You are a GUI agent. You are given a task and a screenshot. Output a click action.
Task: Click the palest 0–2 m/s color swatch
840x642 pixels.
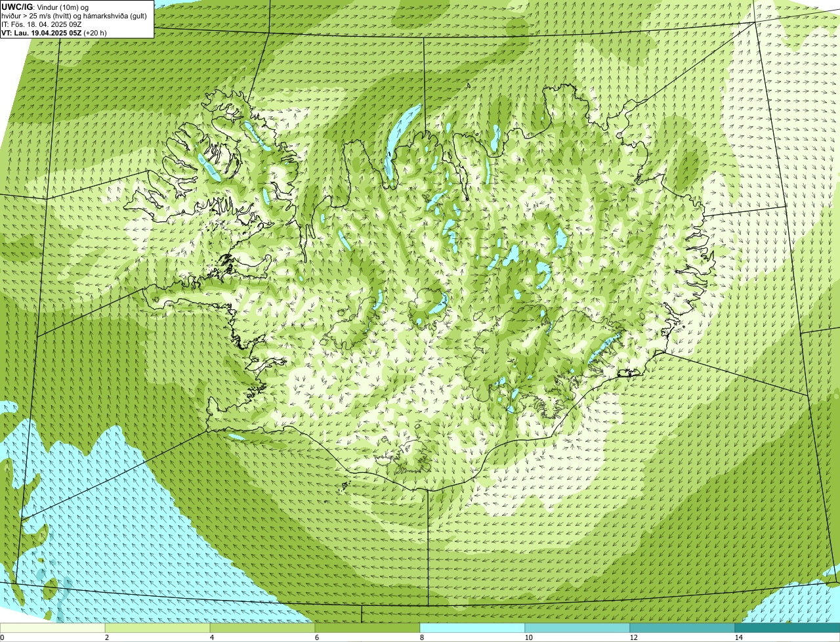[52, 628]
